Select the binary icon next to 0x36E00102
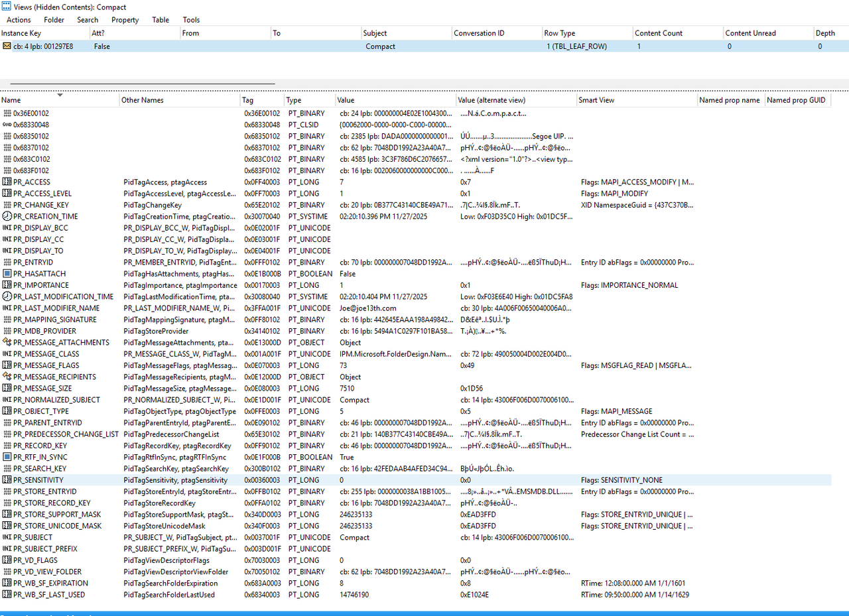This screenshot has width=849, height=616. click(7, 113)
